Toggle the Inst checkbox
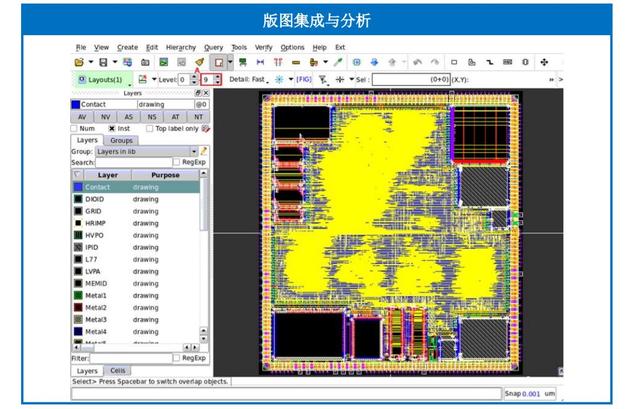 [111, 129]
